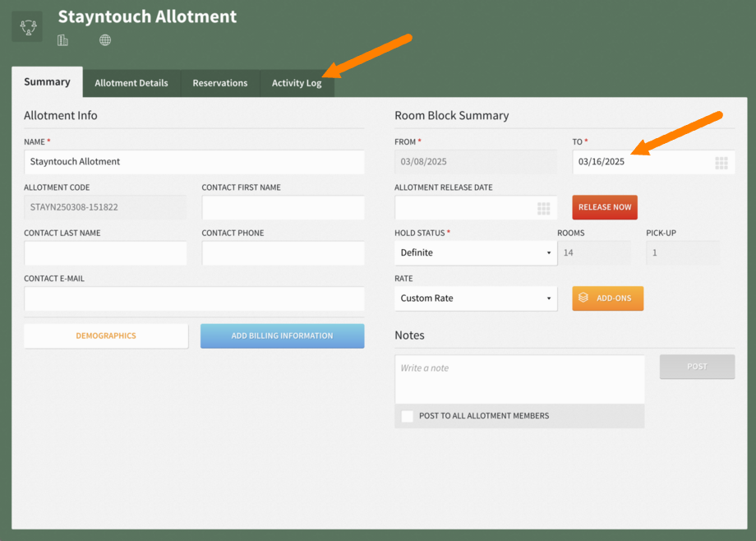Click the TO date field 03/16/2025

[x=653, y=162]
